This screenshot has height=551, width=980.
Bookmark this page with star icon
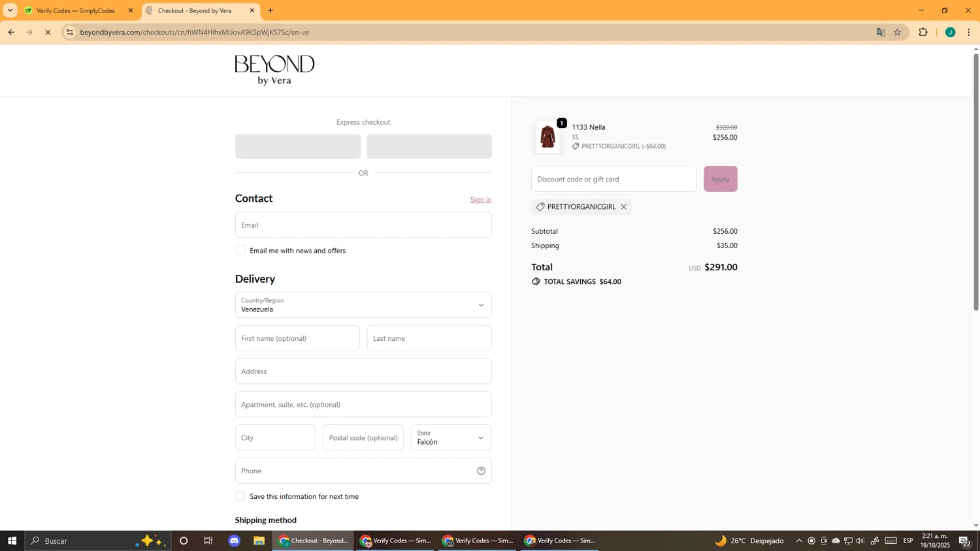coord(898,32)
